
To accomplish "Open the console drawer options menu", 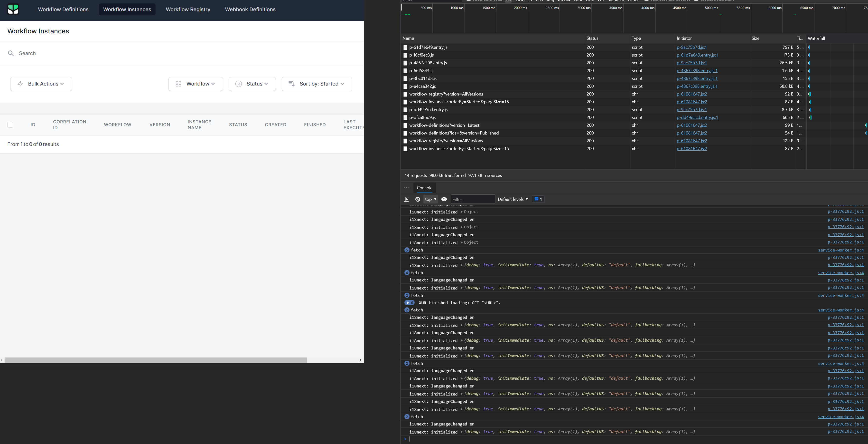I will pyautogui.click(x=406, y=188).
